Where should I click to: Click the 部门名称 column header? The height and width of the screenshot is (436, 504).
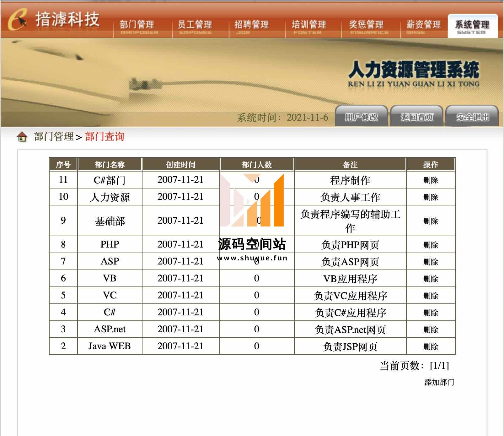coord(110,165)
